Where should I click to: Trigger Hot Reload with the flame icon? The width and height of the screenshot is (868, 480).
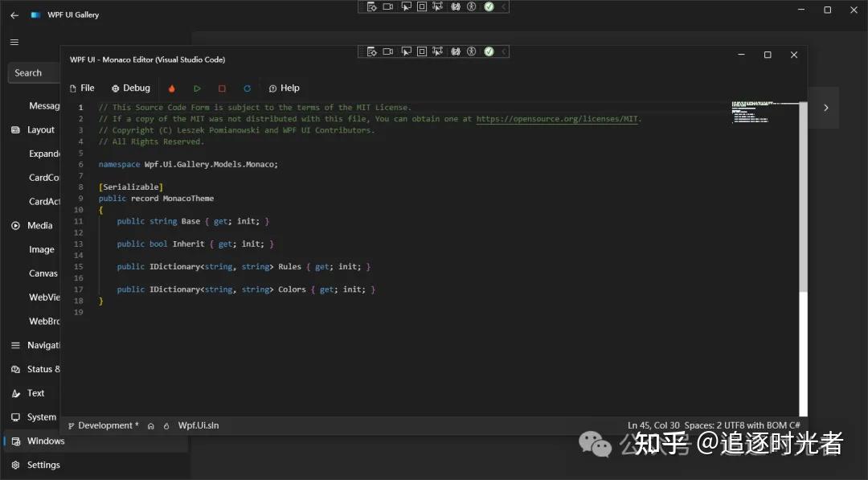click(171, 88)
